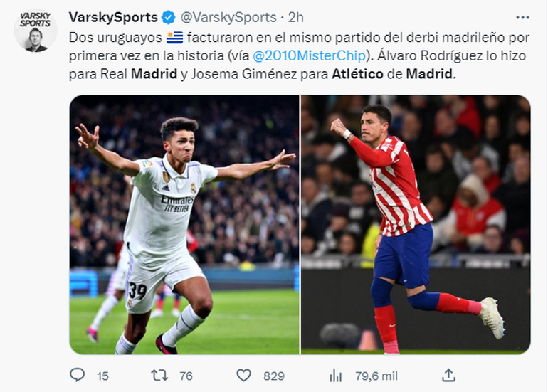Like the tweet with the heart icon

243,376
